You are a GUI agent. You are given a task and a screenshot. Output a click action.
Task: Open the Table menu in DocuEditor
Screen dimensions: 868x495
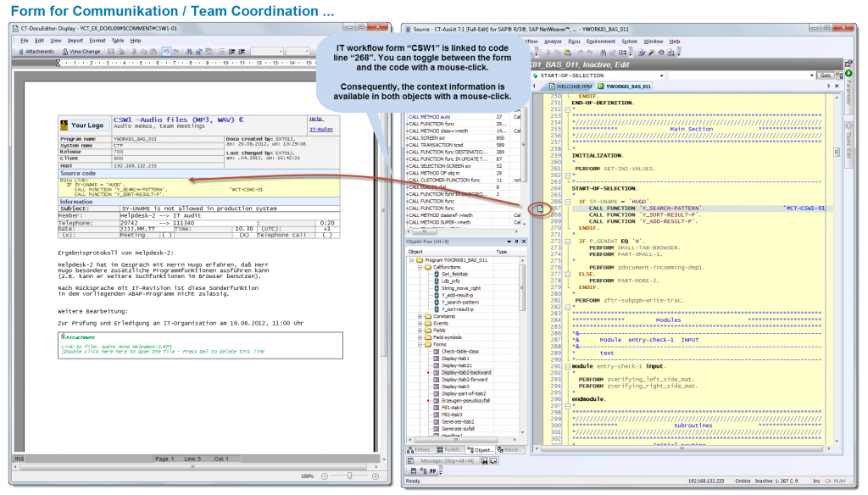point(117,41)
